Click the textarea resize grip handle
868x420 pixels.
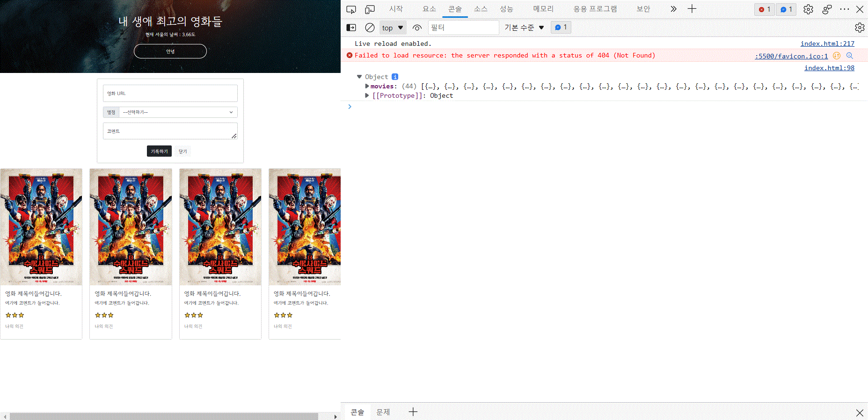coord(234,136)
